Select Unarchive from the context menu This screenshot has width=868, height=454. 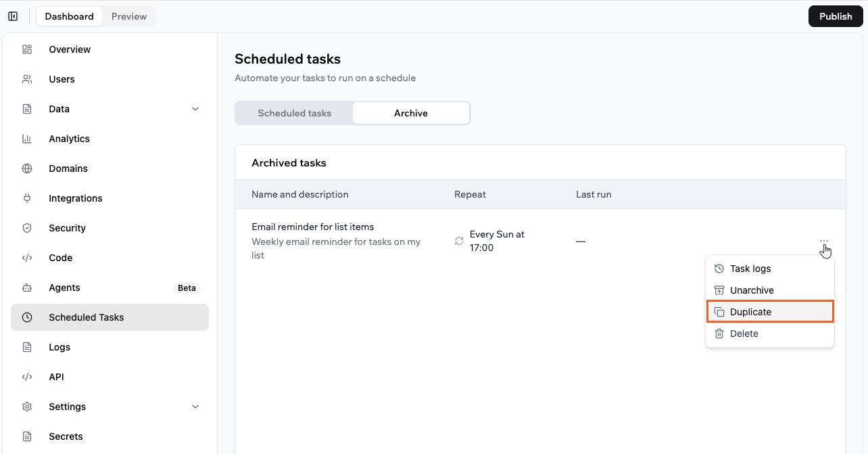tap(751, 290)
